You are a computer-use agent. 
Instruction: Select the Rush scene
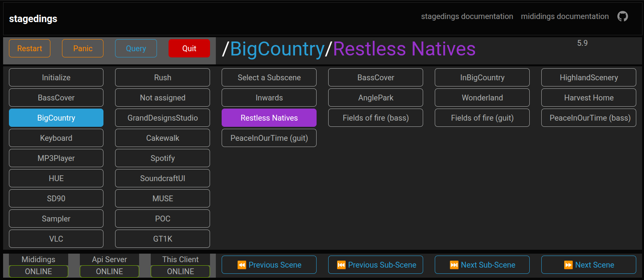[x=162, y=78]
